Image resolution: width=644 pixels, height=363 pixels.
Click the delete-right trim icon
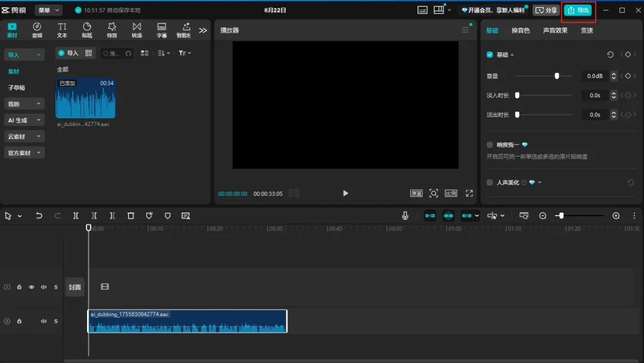point(112,216)
